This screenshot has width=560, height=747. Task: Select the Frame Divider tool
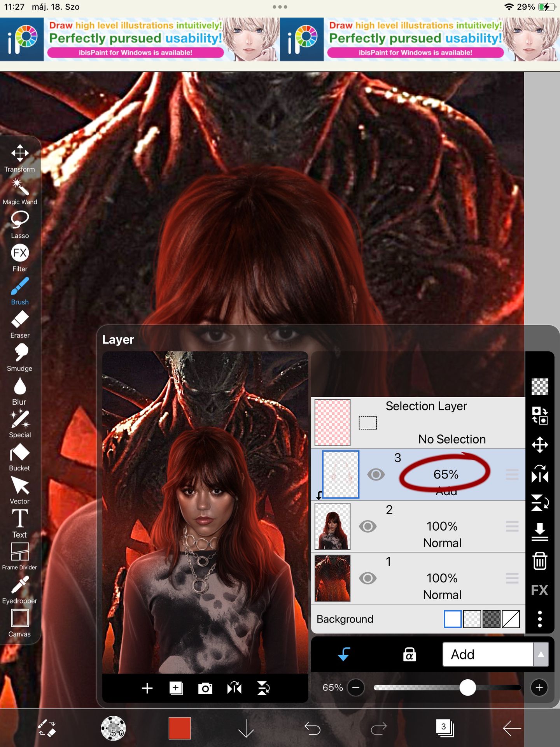[x=20, y=556]
